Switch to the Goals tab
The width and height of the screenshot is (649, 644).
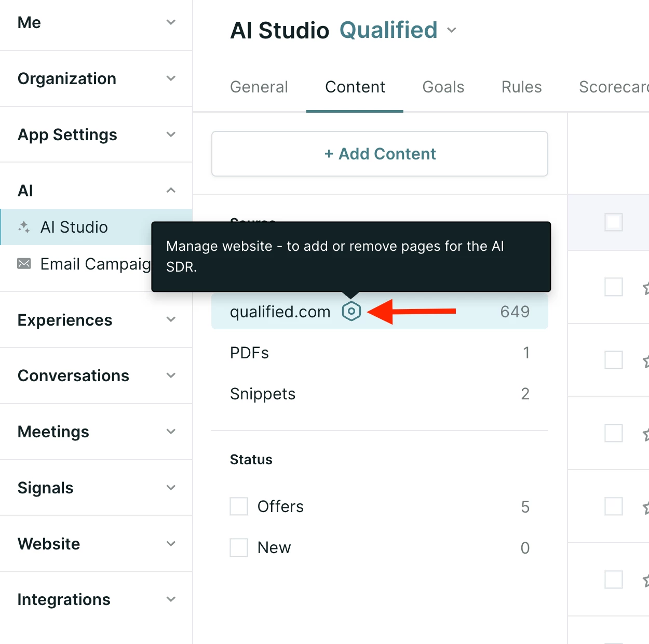[x=443, y=87]
